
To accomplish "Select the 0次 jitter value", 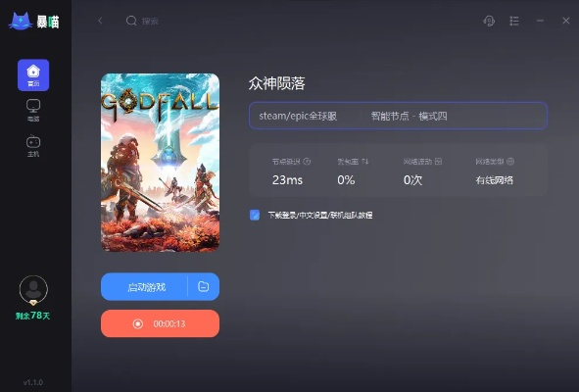I will click(x=412, y=180).
